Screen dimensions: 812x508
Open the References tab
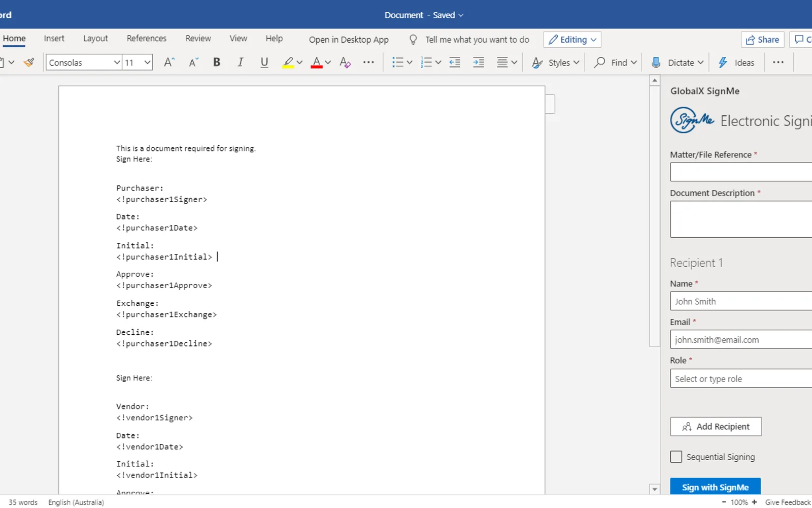[147, 39]
